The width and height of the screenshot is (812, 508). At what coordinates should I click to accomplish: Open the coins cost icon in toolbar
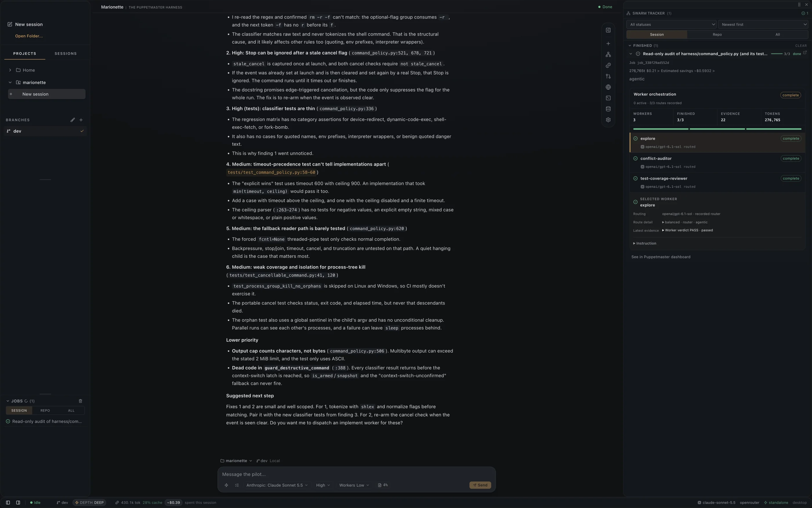(608, 65)
